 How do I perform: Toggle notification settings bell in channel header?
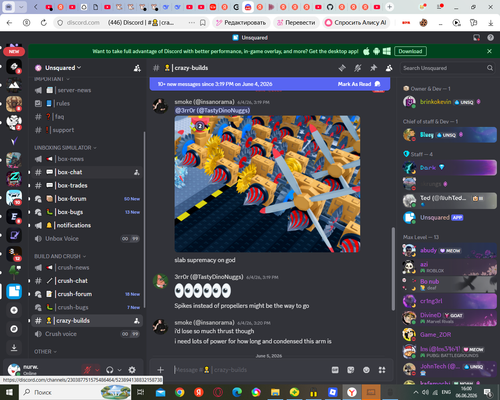(358, 68)
